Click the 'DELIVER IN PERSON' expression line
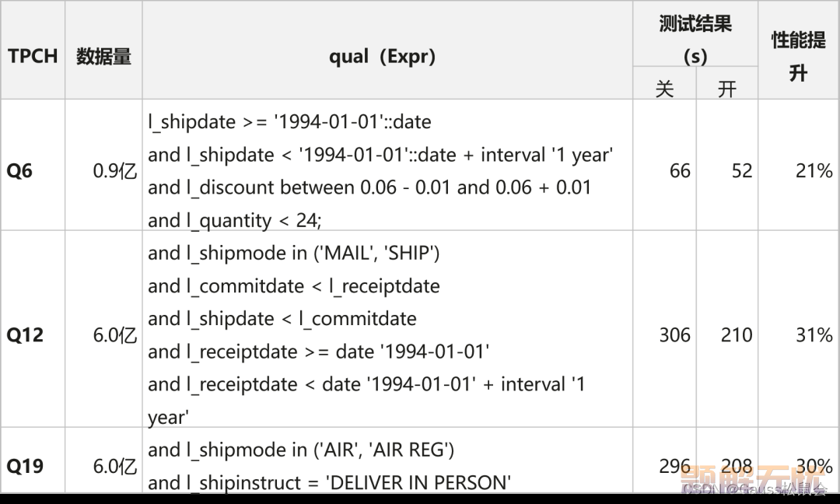Image resolution: width=840 pixels, height=504 pixels. pyautogui.click(x=330, y=482)
